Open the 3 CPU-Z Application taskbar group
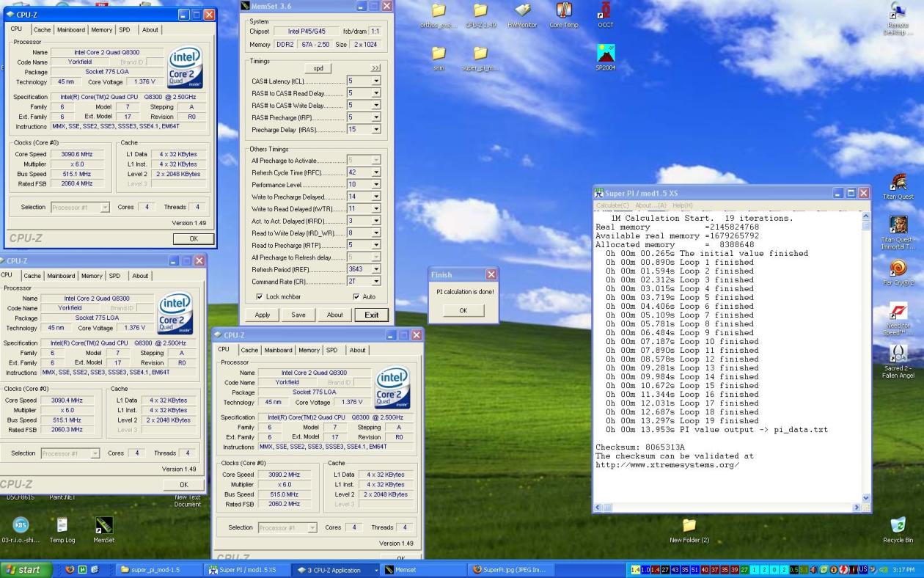The width and height of the screenshot is (924, 578). click(335, 570)
